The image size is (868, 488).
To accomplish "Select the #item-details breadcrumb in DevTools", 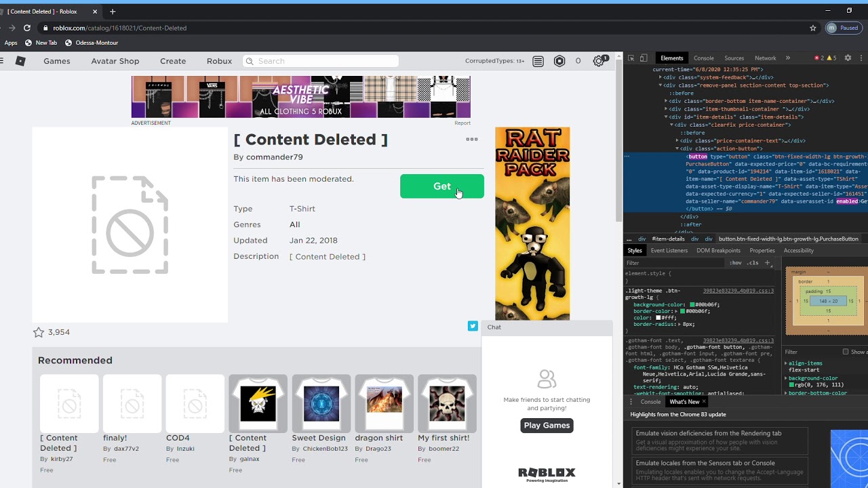I will coord(668,239).
